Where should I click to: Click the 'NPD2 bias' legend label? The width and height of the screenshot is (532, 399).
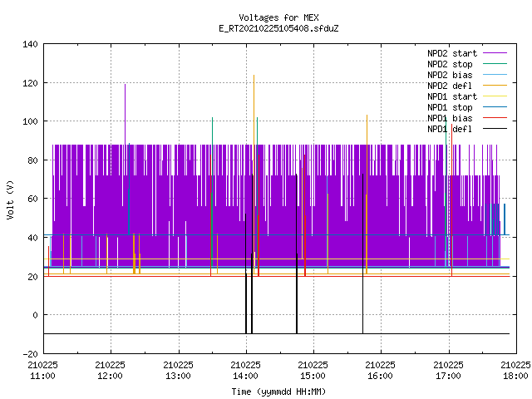pos(450,75)
